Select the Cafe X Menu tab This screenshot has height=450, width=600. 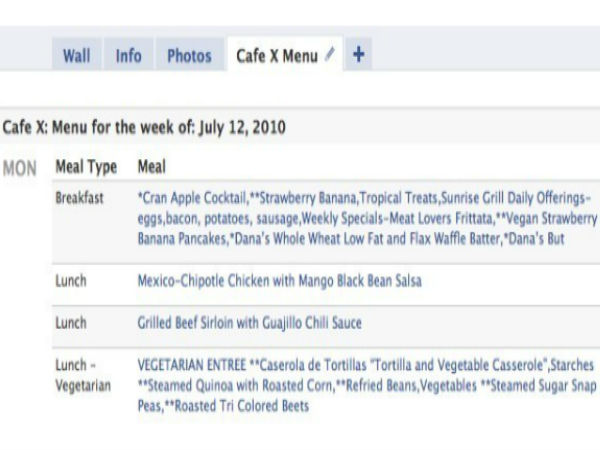[276, 56]
